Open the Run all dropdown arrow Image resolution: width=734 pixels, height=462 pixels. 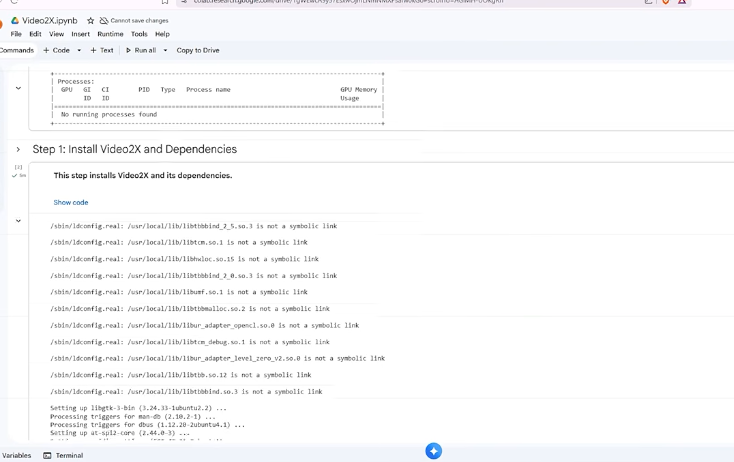coord(165,50)
